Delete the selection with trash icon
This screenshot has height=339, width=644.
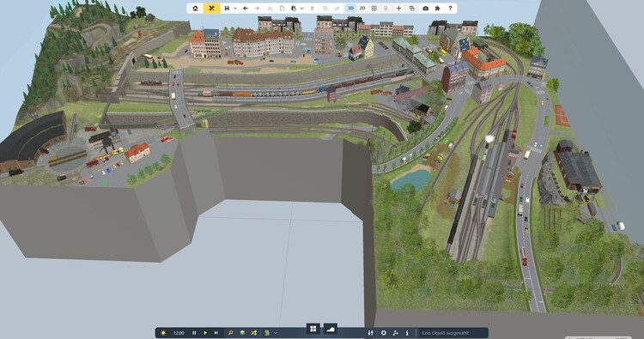pyautogui.click(x=313, y=9)
